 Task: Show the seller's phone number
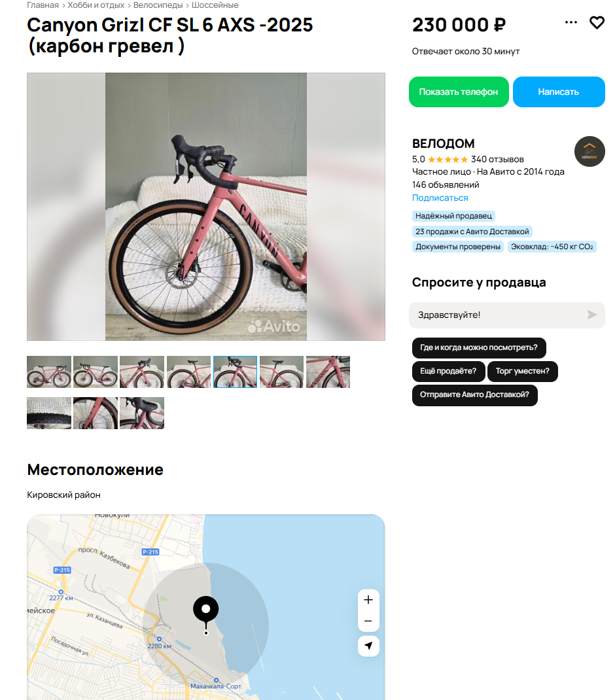tap(459, 92)
